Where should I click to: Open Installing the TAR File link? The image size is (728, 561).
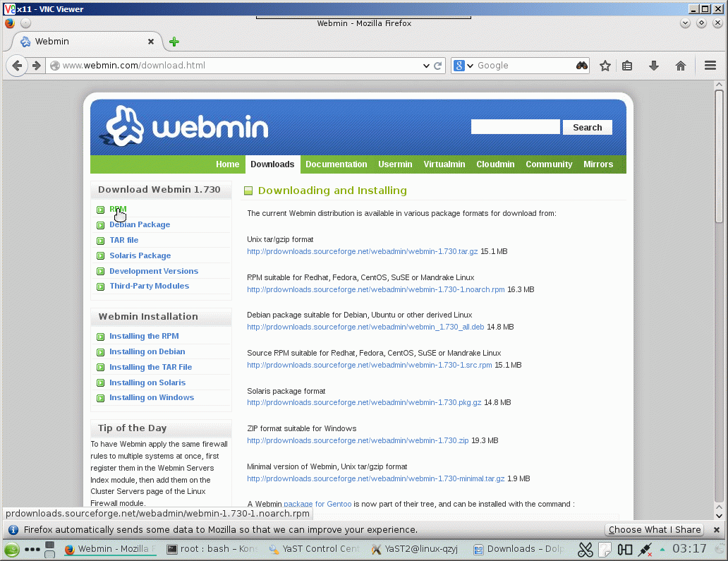(150, 367)
